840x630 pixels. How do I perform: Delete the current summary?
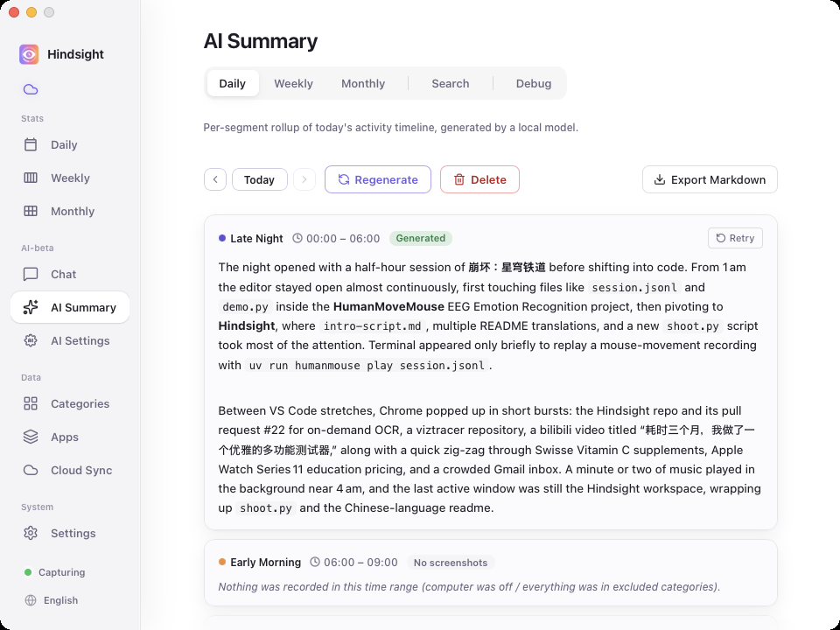[x=480, y=179]
